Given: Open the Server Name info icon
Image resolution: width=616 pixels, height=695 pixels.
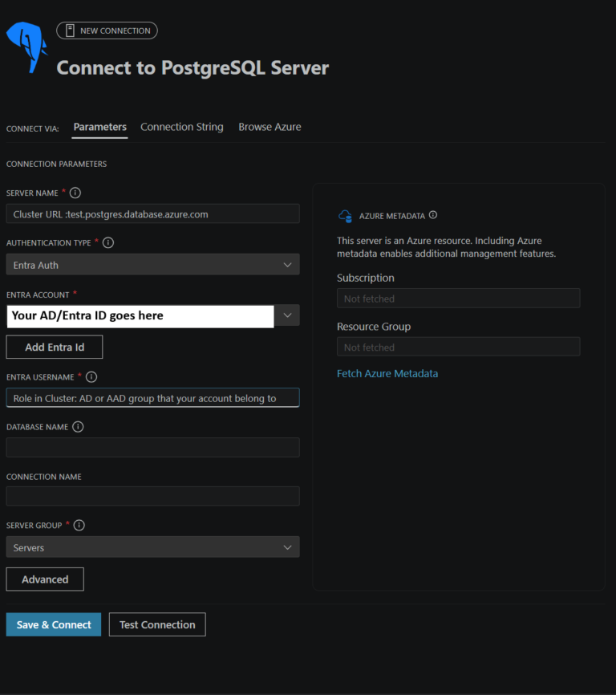Looking at the screenshot, I should point(75,193).
